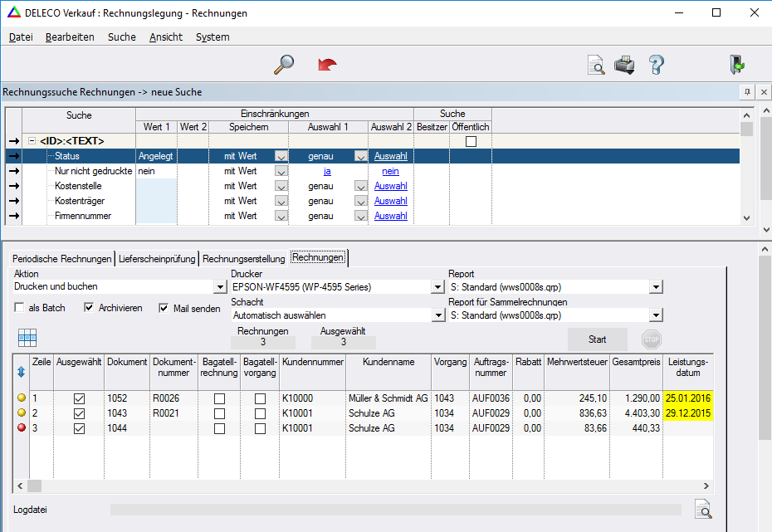Open the Bearbeiten menu
The image size is (772, 532).
70,37
